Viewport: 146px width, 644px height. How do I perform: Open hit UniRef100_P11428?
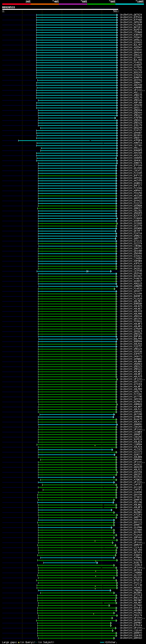131,299
